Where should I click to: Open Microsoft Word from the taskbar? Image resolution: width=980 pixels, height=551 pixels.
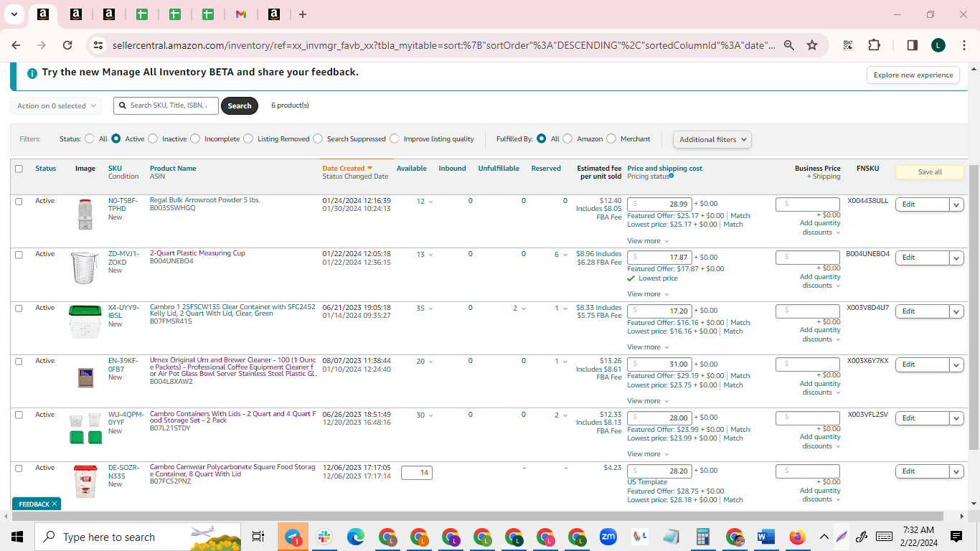[766, 537]
